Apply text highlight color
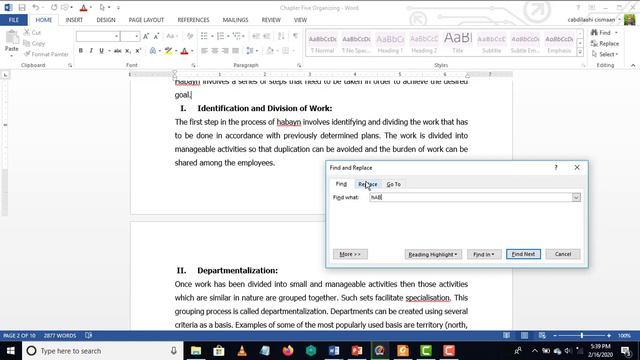The width and height of the screenshot is (640, 360). 168,51
